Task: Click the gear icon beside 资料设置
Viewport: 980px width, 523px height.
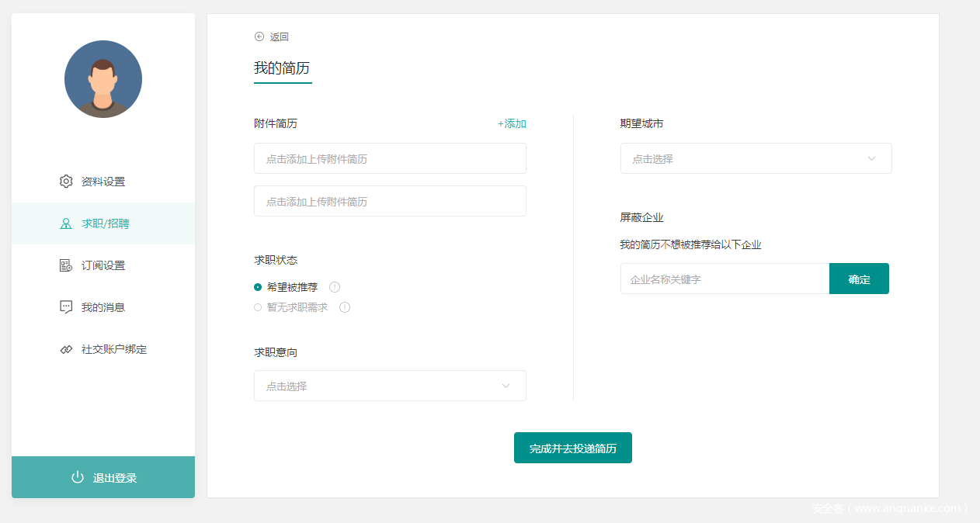Action: 66,182
